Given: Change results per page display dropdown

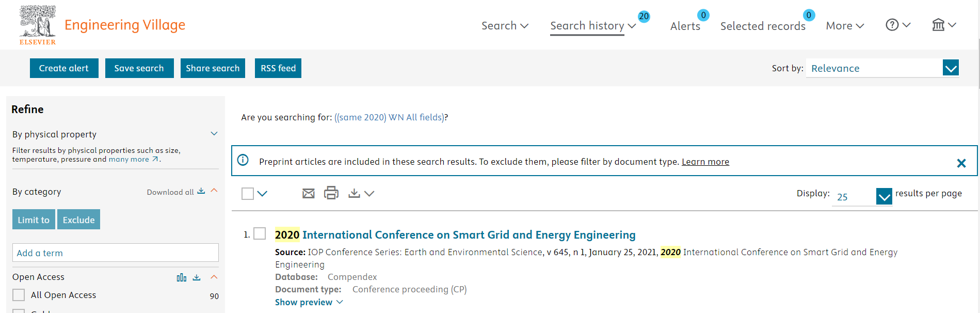Looking at the screenshot, I should pos(862,196).
